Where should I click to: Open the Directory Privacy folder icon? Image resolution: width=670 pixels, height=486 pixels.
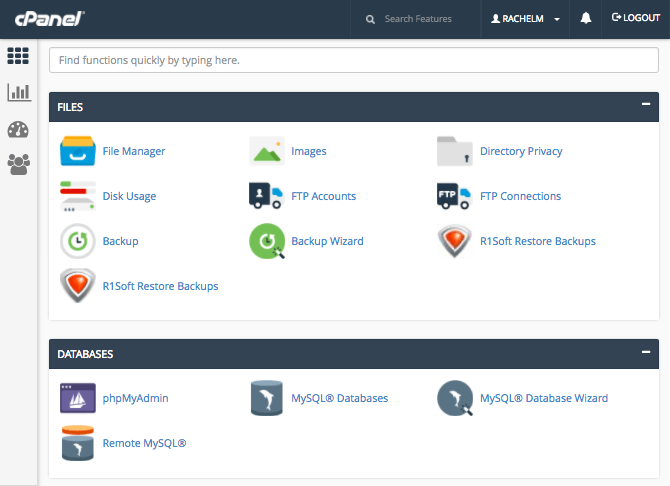(455, 151)
